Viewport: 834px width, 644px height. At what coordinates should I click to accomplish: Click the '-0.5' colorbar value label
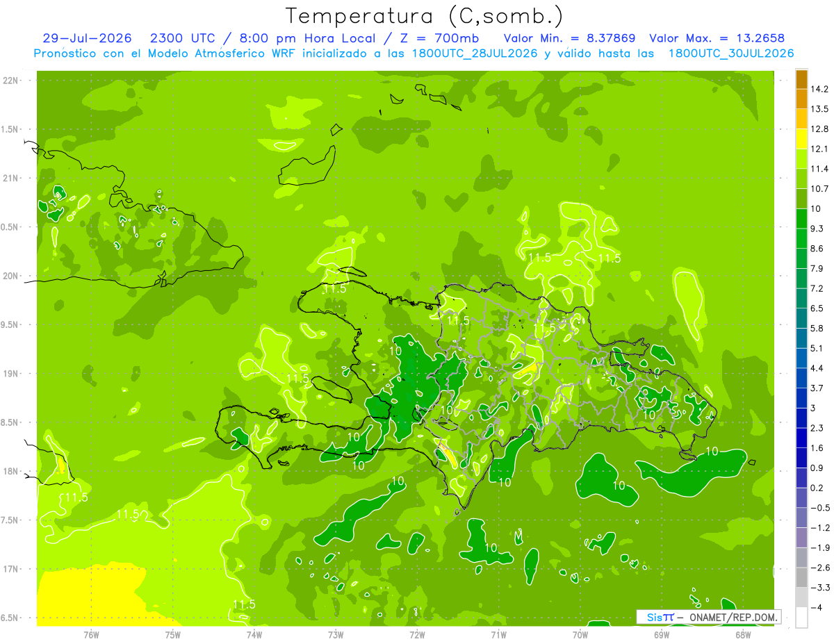pos(820,508)
